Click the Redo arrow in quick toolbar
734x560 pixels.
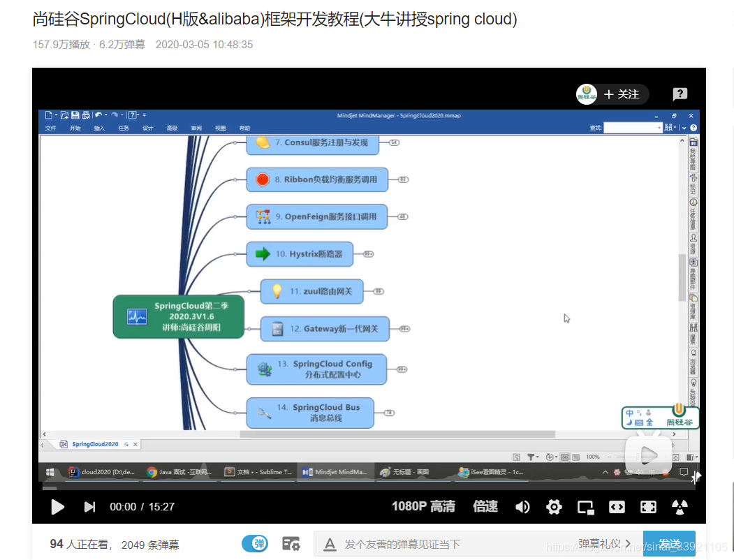pyautogui.click(x=115, y=115)
